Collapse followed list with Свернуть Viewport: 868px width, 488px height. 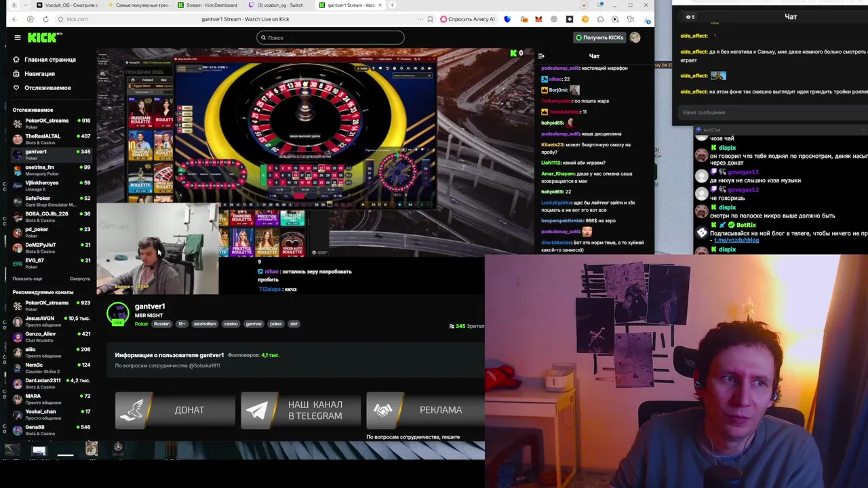coord(80,279)
